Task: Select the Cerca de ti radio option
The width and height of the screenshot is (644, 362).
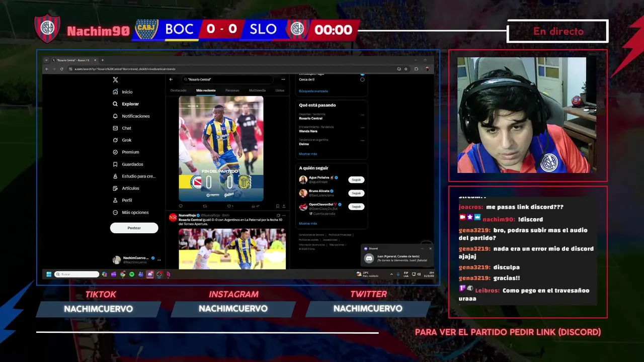Action: pyautogui.click(x=362, y=79)
